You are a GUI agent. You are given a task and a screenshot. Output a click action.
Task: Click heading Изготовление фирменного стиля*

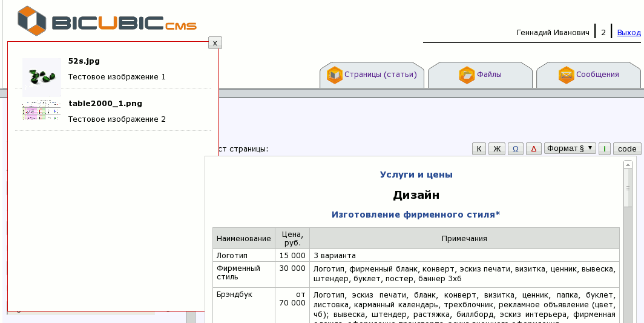pos(416,215)
